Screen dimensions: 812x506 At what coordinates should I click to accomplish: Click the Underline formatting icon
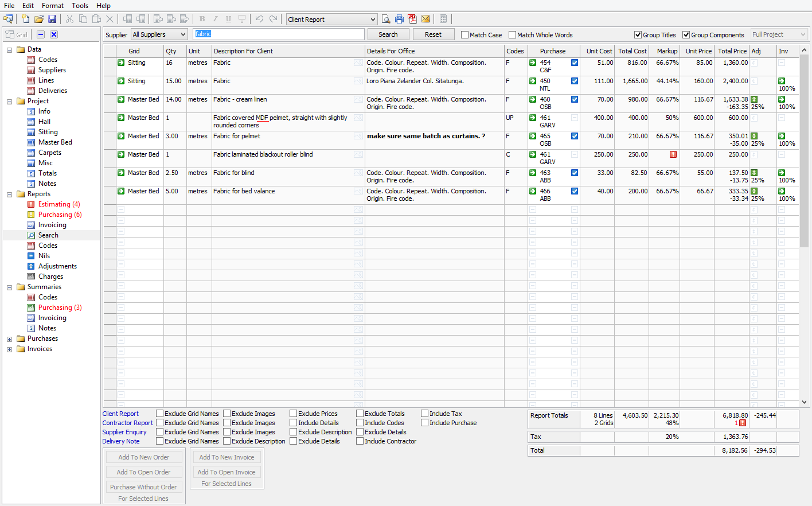pos(228,19)
